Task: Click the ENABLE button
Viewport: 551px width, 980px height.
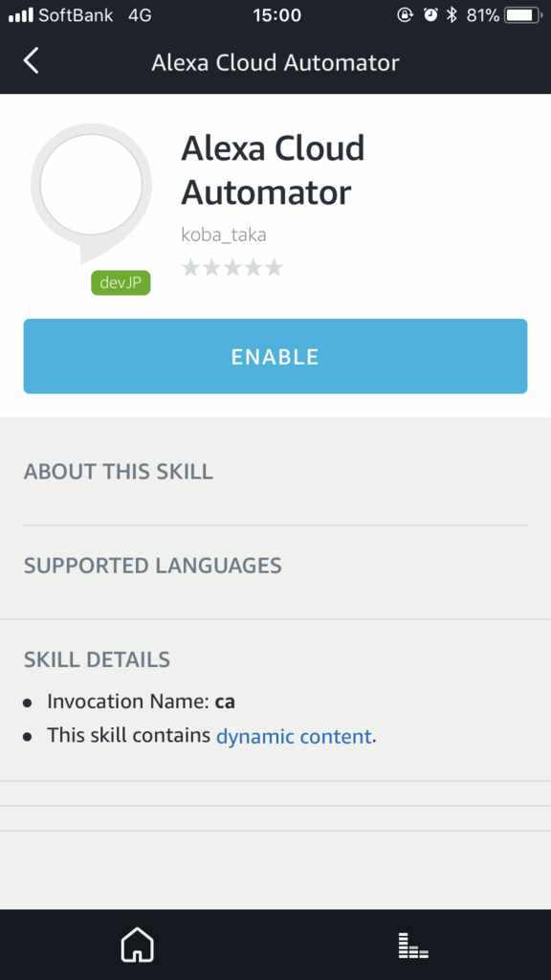Action: pyautogui.click(x=275, y=356)
